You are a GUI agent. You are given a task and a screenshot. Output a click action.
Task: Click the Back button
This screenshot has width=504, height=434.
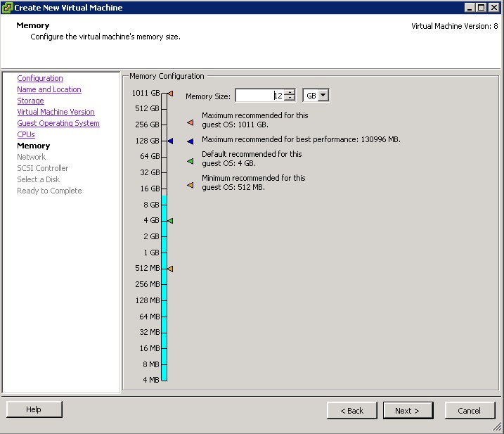tap(351, 410)
